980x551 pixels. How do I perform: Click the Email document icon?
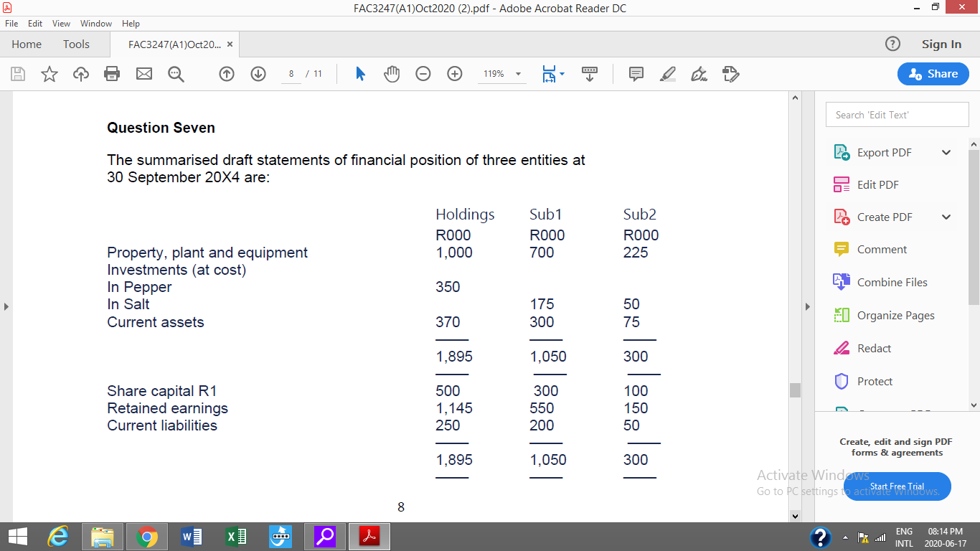tap(143, 74)
